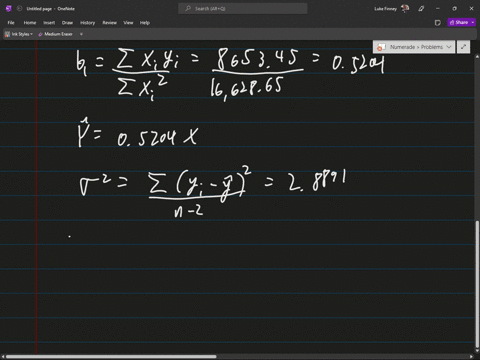Open the Home tab

point(30,23)
